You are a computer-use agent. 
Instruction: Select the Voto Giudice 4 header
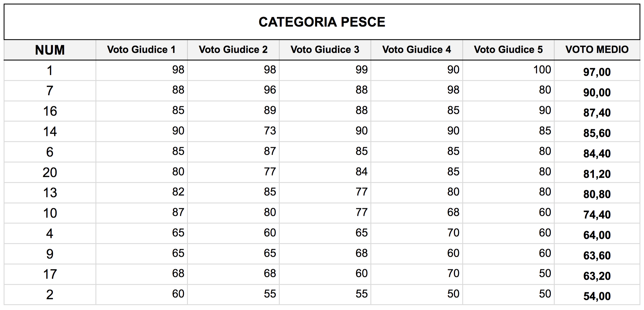[417, 50]
